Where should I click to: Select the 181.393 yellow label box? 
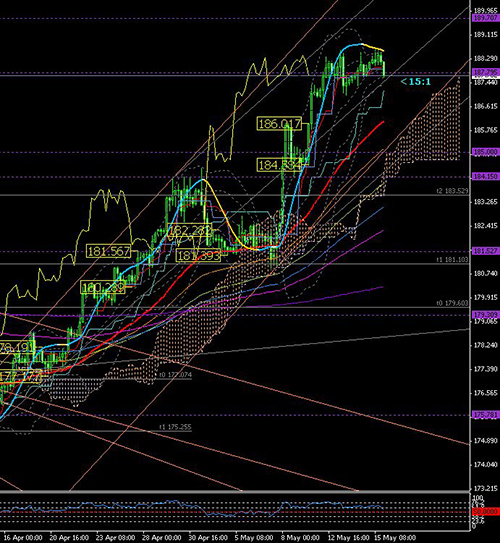coord(198,256)
